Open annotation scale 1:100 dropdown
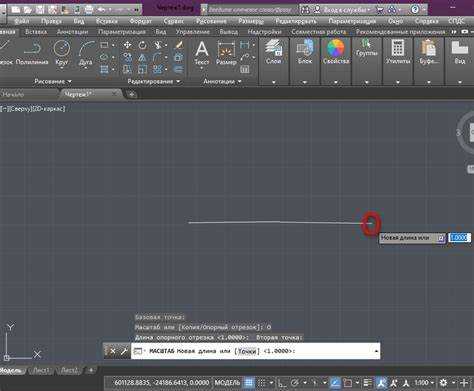Screen dimensions: 474x391 424,383
